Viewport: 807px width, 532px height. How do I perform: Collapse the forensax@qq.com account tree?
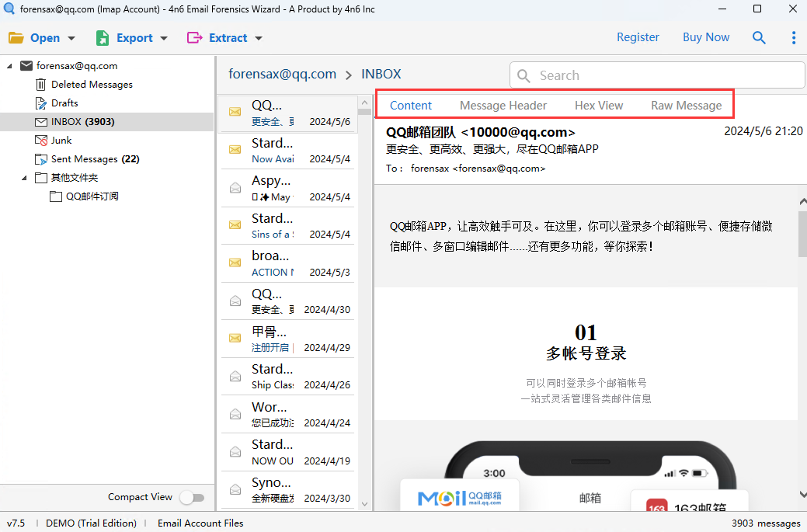[9, 66]
